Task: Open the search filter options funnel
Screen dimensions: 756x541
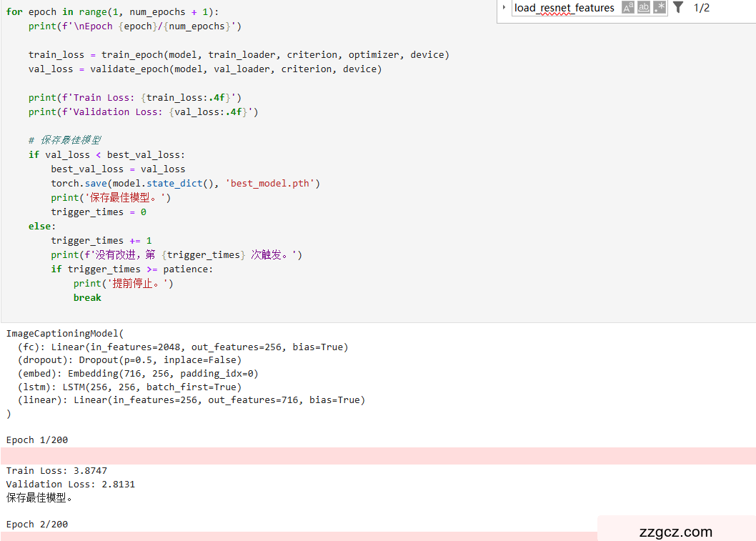Action: (x=678, y=8)
